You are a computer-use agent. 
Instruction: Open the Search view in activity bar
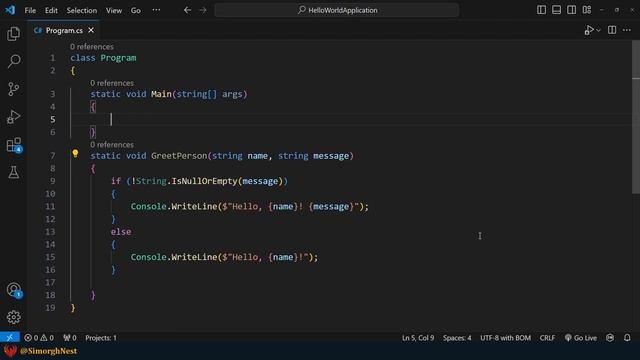(x=13, y=61)
